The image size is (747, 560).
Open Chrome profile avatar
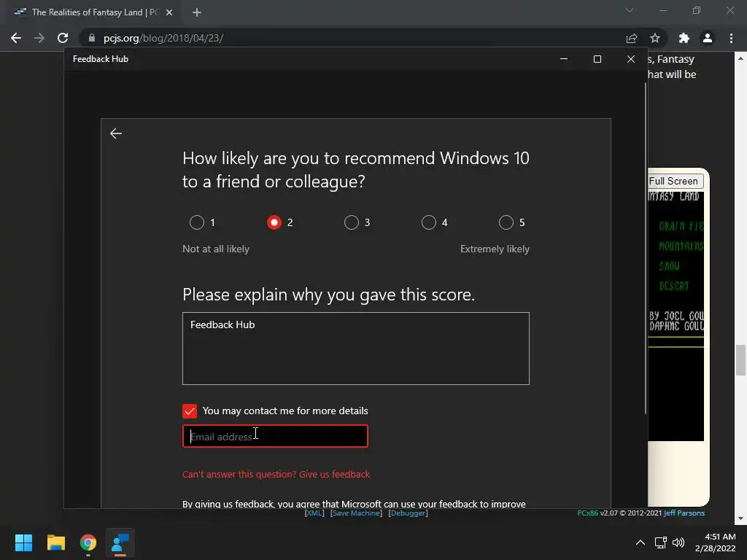click(x=708, y=38)
